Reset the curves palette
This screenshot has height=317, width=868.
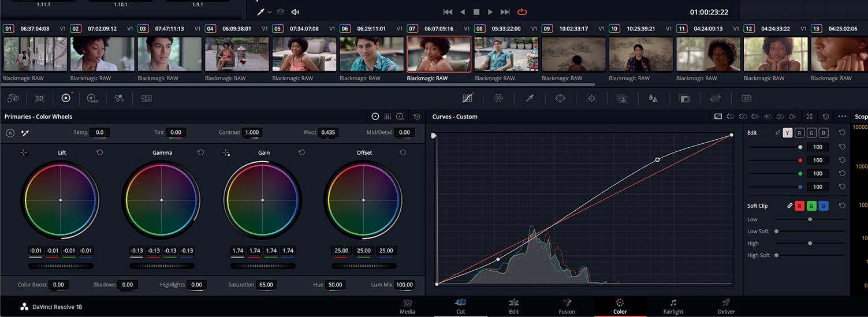click(x=826, y=117)
